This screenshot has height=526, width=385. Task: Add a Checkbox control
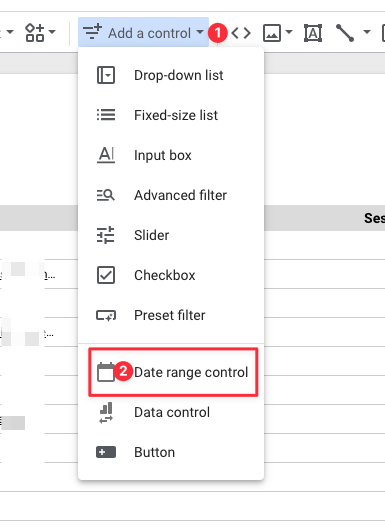[x=171, y=275]
